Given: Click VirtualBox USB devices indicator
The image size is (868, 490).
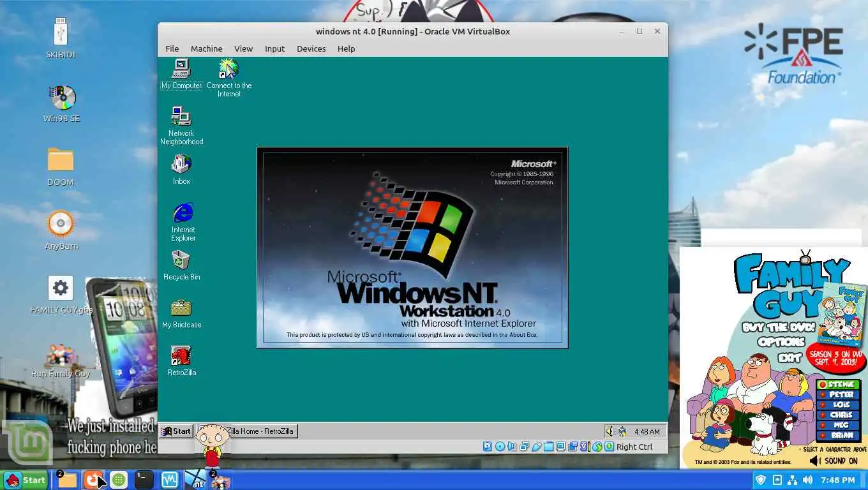Looking at the screenshot, I should (x=537, y=447).
